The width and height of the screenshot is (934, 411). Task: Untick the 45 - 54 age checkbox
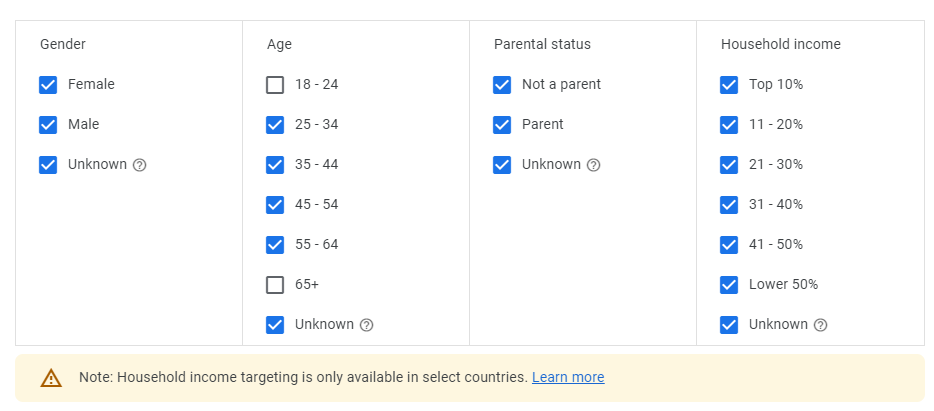(x=275, y=205)
